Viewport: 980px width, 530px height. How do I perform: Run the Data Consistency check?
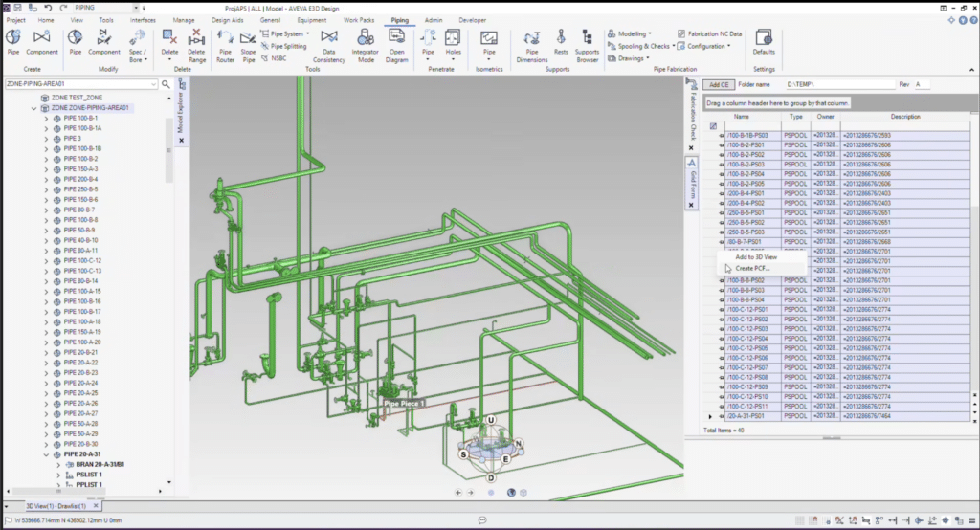[x=329, y=46]
